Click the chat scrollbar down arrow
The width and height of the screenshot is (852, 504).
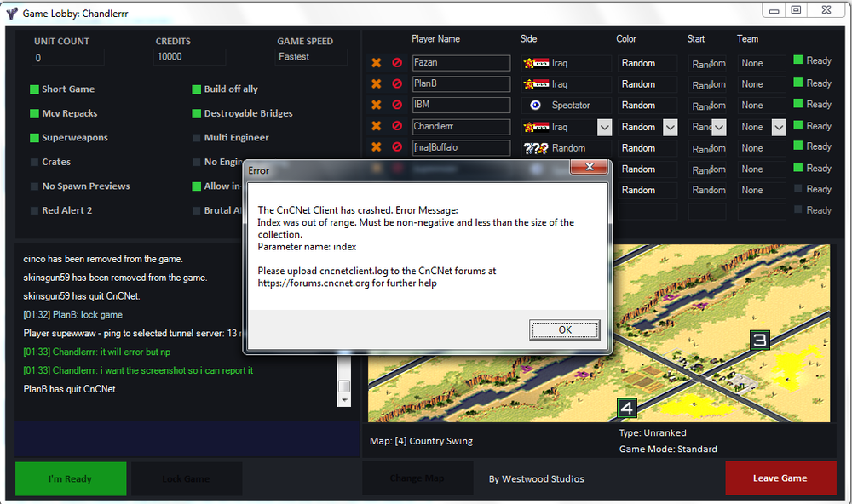point(344,400)
